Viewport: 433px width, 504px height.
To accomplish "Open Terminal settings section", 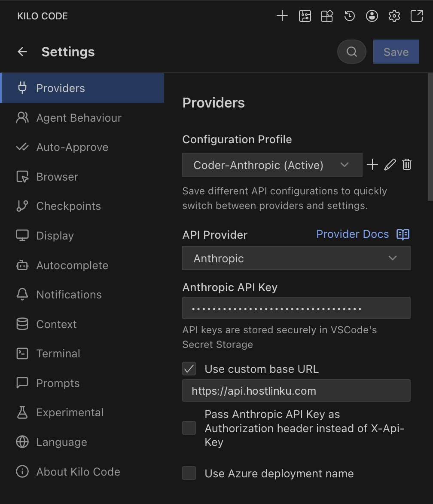I will tap(83, 353).
